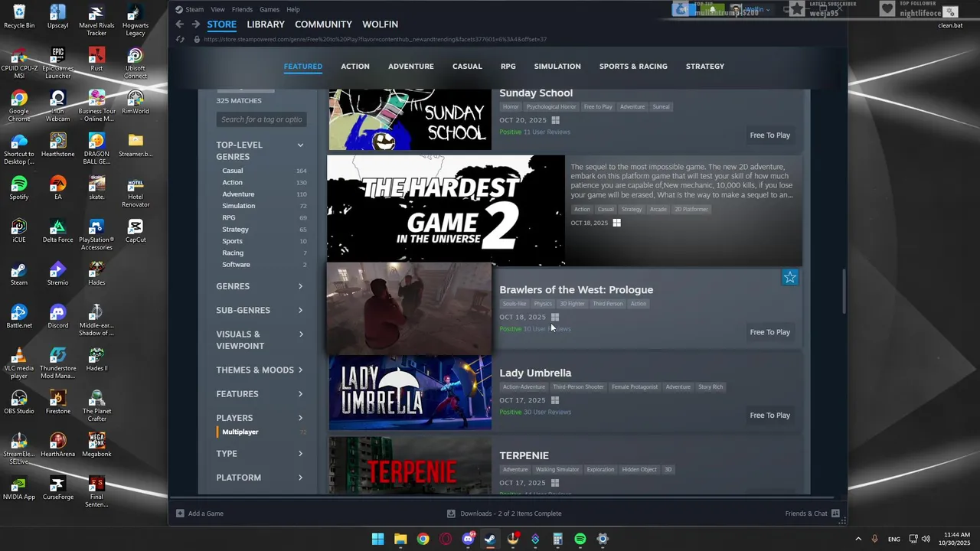
Task: Search for a tag in filter box
Action: pyautogui.click(x=261, y=119)
